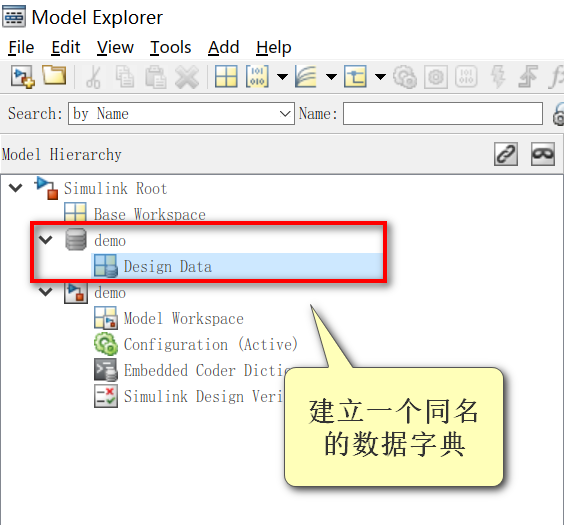This screenshot has width=564, height=525.
Task: Collapse the Simulink Root tree node
Action: 15,188
